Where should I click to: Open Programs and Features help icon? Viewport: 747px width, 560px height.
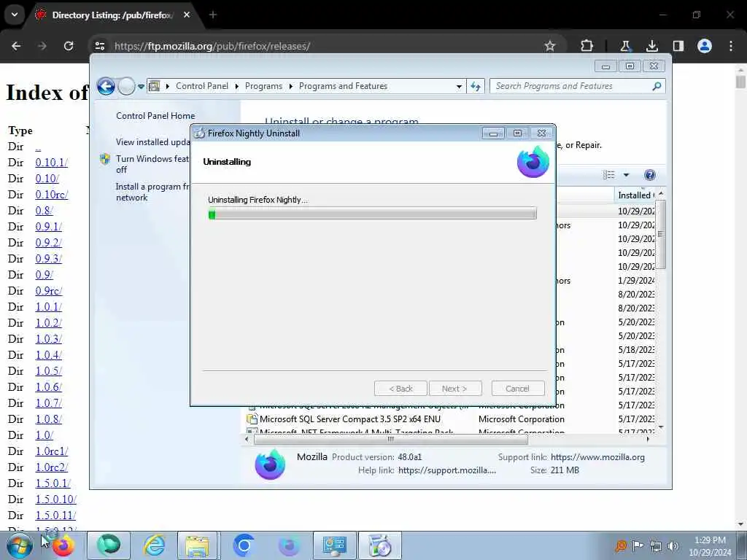pyautogui.click(x=649, y=175)
